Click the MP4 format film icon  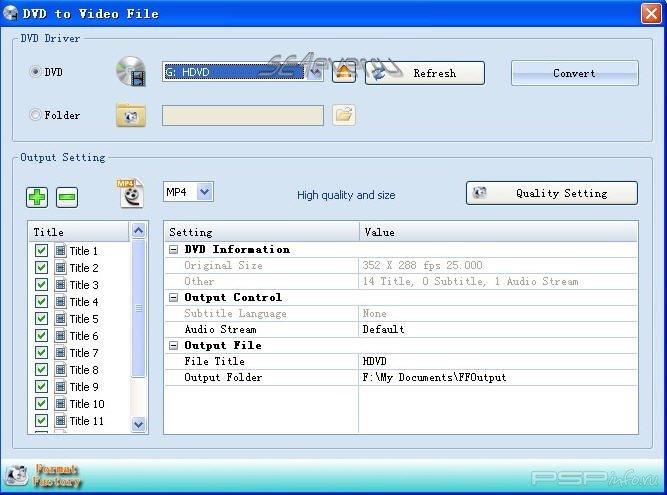(131, 193)
